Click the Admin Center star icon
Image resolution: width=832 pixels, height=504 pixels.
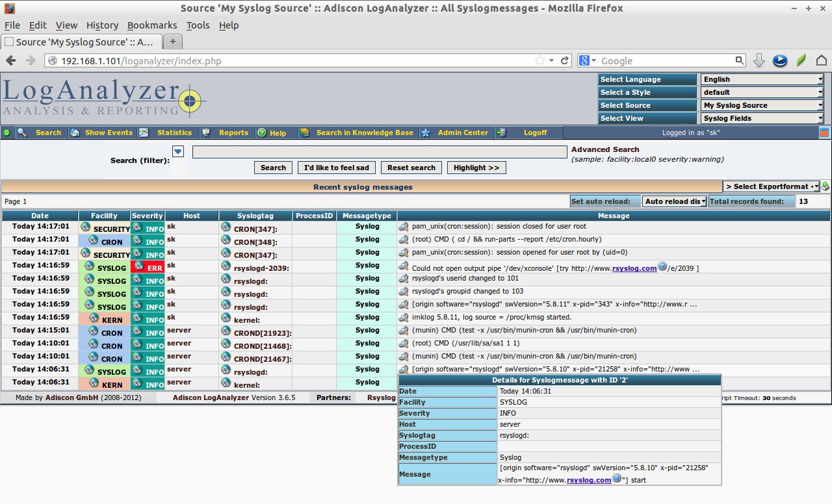[426, 132]
